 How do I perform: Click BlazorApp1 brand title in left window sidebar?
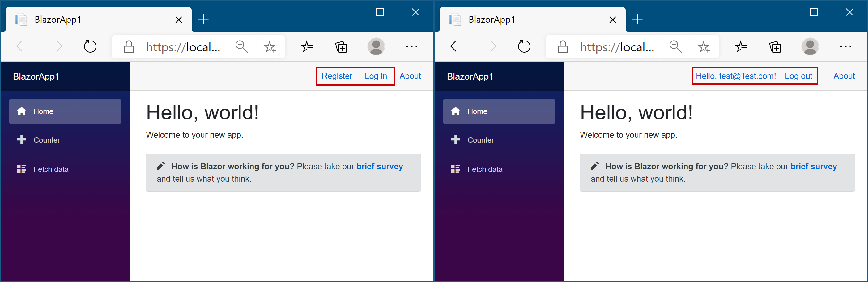(36, 76)
